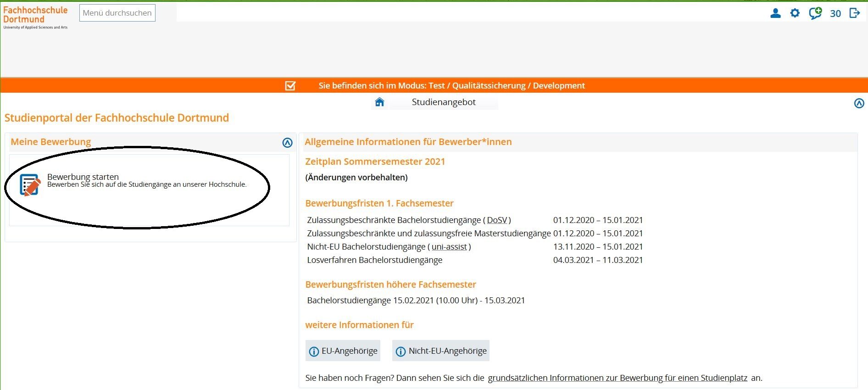Click the Bewerbung starten notepad icon

(x=30, y=185)
